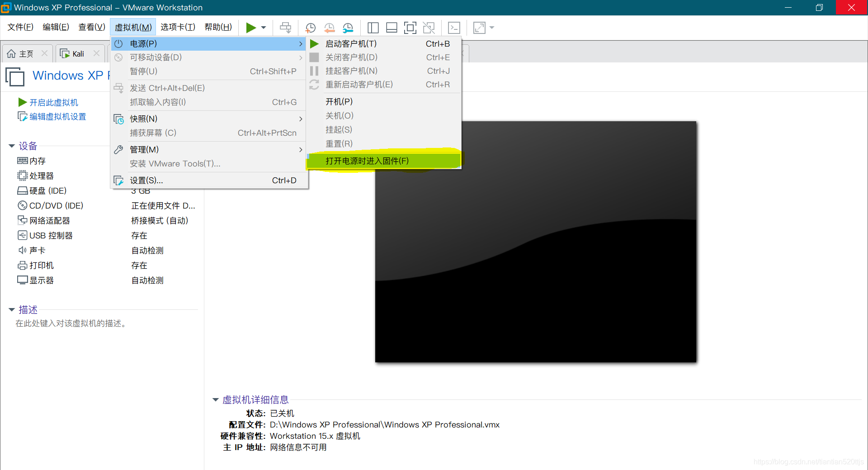
Task: Click the send Ctrl+Alt+Del toolbar icon
Action: 285,28
